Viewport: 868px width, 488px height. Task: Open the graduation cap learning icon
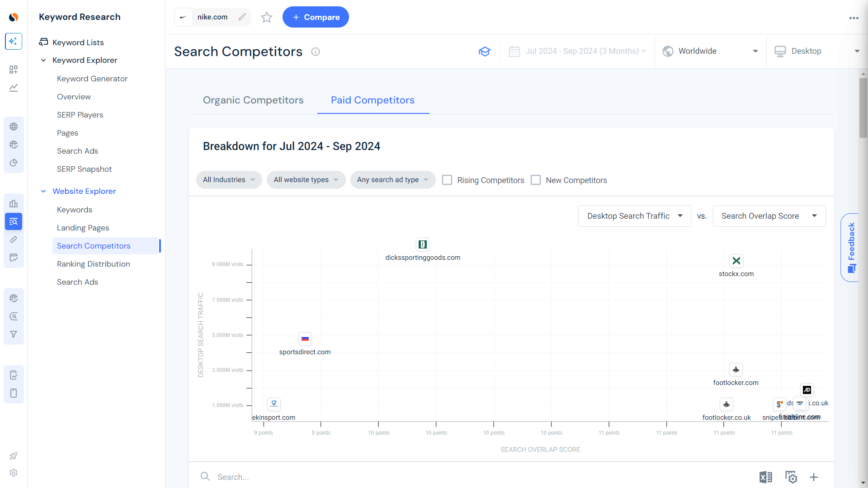pos(485,51)
